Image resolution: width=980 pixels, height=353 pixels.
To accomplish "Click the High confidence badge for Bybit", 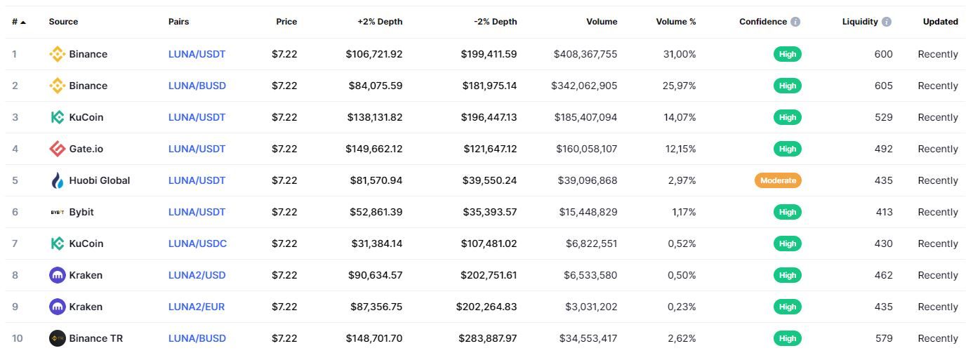I will (788, 212).
